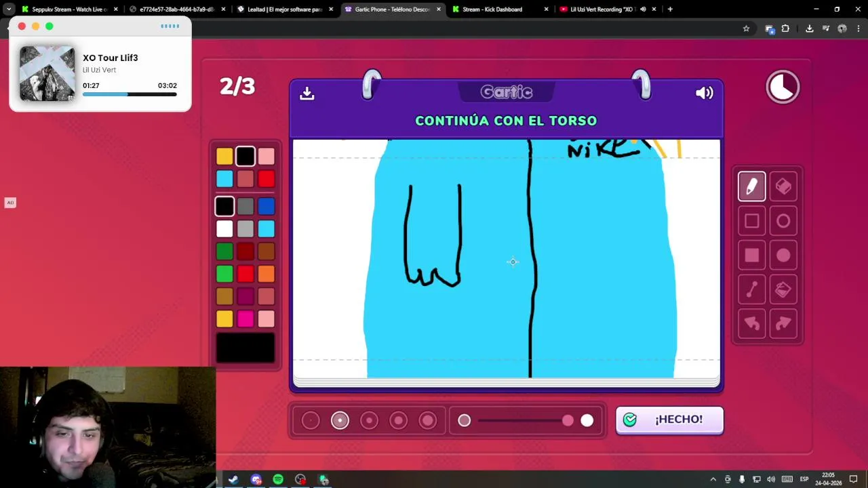Seek within the XO Tour Llif3 progress bar

130,94
